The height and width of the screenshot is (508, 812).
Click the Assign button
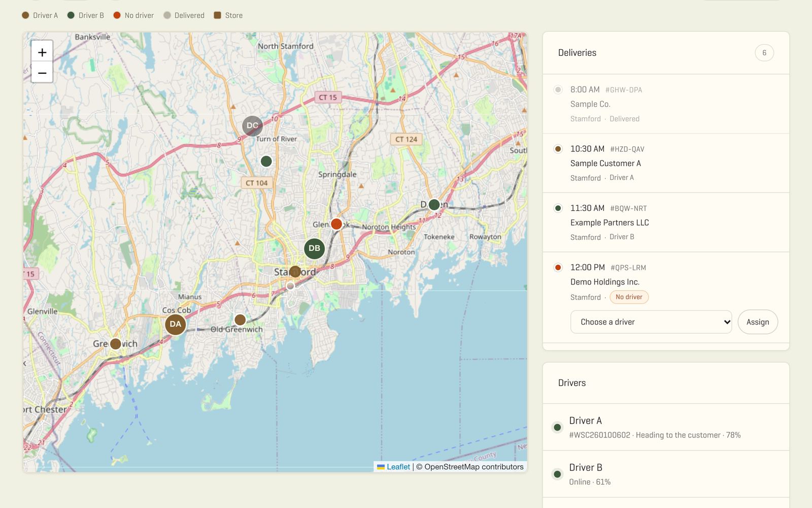click(758, 322)
